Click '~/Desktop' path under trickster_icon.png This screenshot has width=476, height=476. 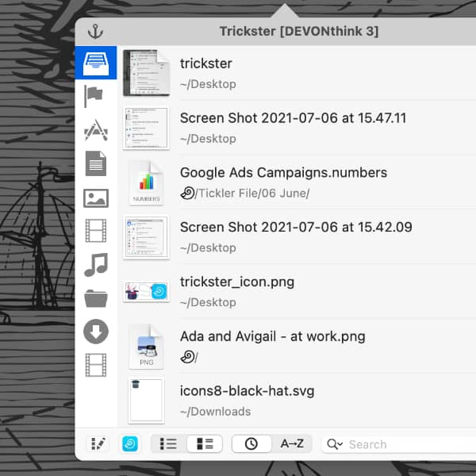[x=208, y=302]
